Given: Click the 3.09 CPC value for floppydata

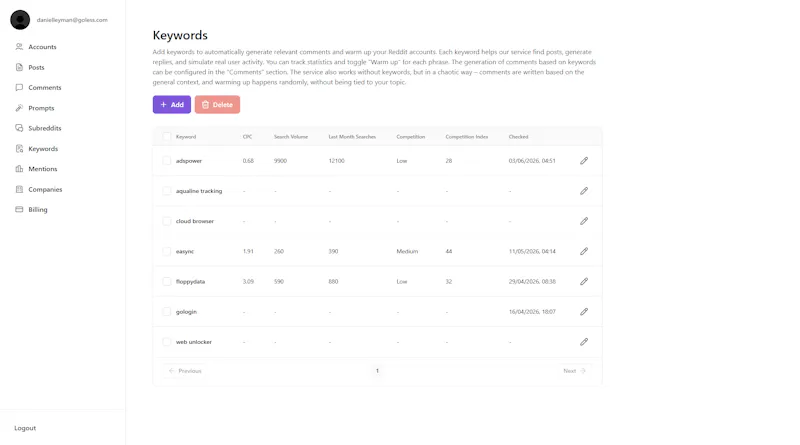Looking at the screenshot, I should [248, 282].
